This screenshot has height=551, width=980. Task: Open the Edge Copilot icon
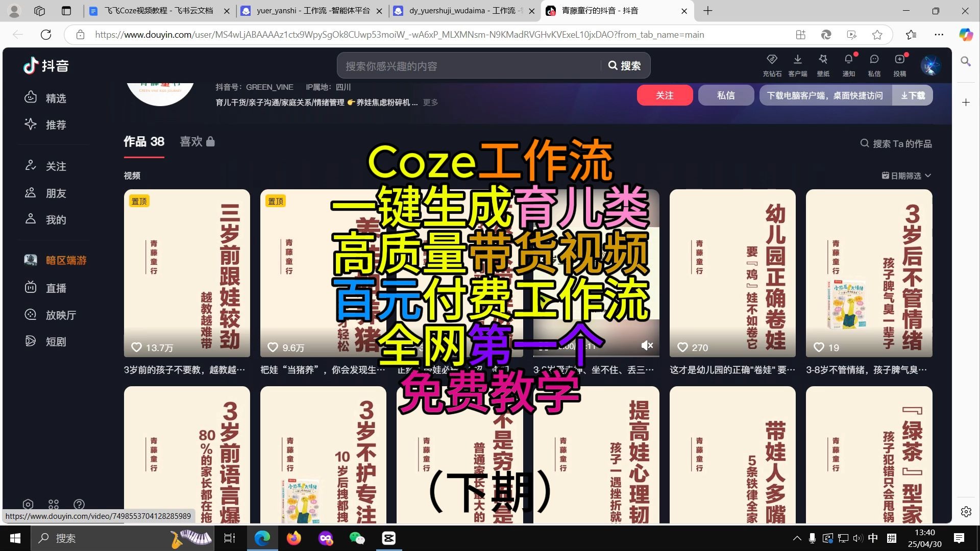click(965, 35)
